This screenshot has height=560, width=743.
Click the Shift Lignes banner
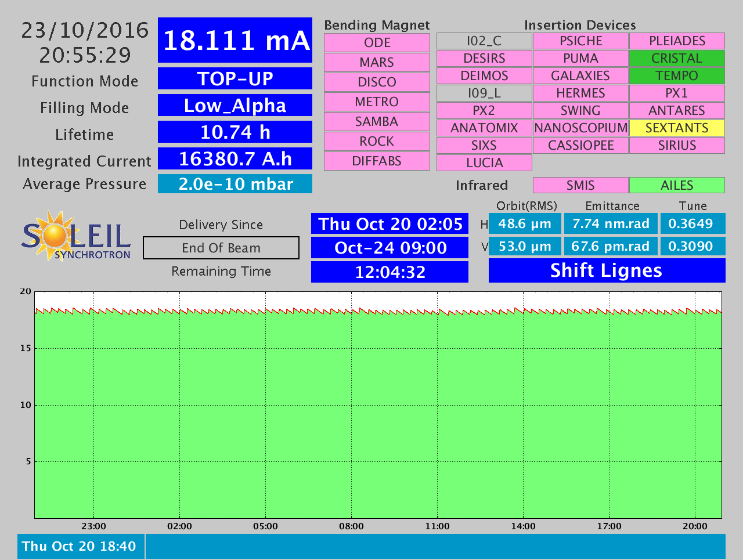607,270
